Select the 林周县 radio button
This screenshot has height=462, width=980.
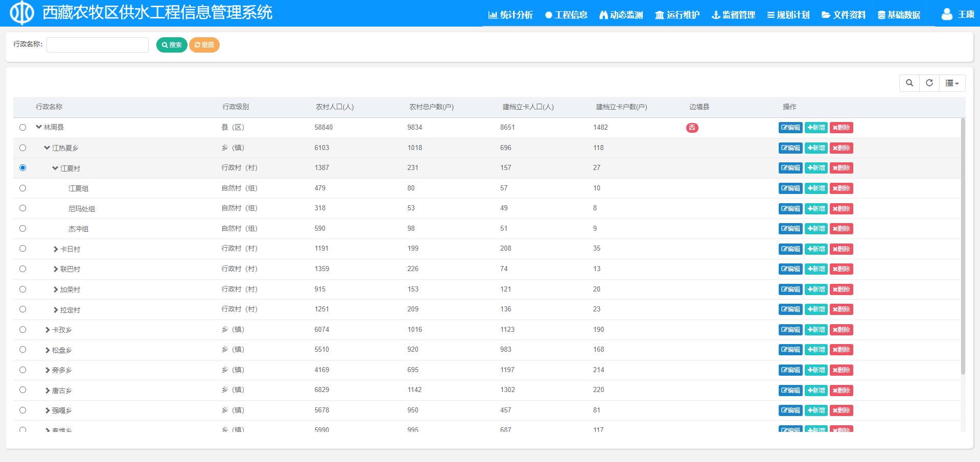22,128
